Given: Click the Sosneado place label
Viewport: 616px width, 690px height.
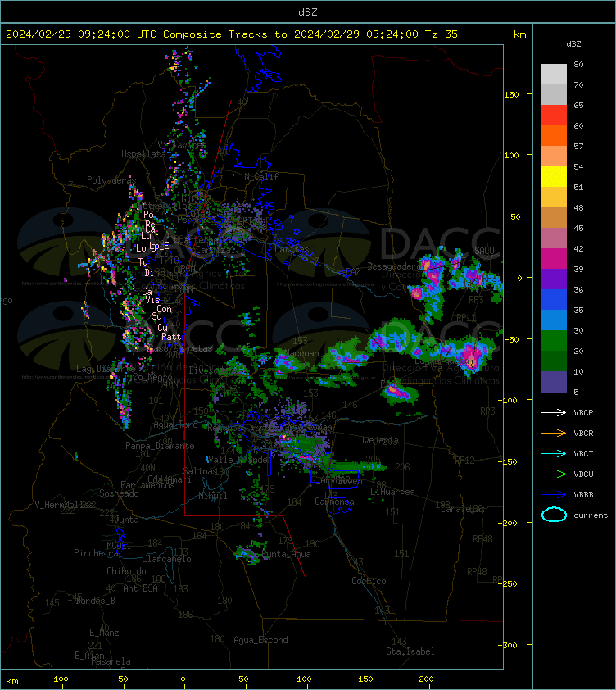Looking at the screenshot, I should point(119,494).
